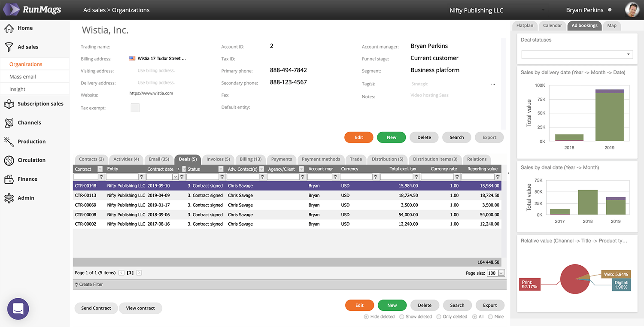
Task: Switch to the Invoices (5) tab
Action: tap(218, 159)
